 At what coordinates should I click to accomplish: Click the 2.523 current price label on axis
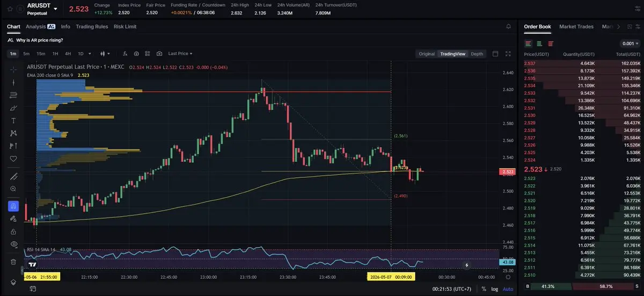click(x=507, y=172)
